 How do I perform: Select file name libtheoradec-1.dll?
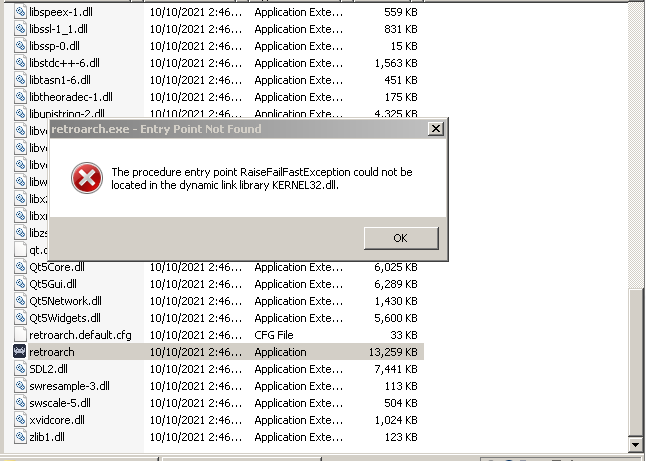point(71,97)
